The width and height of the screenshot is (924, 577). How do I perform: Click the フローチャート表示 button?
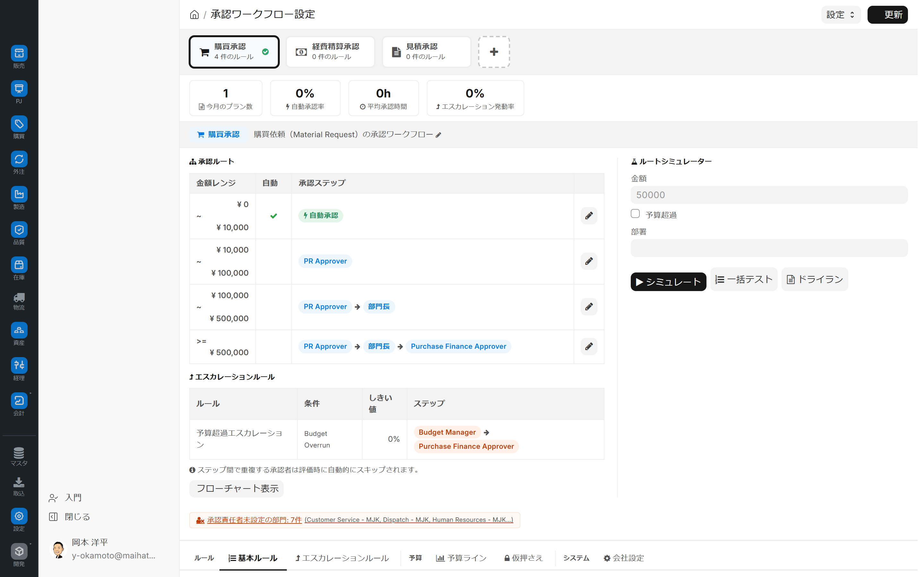237,489
